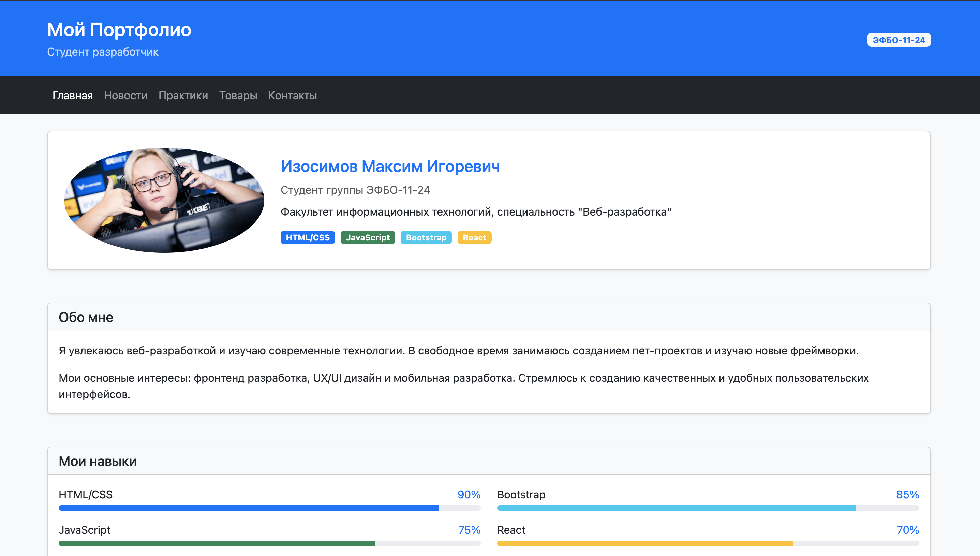Screen dimensions: 980x556
Task: Open the Контакты page
Action: click(292, 96)
